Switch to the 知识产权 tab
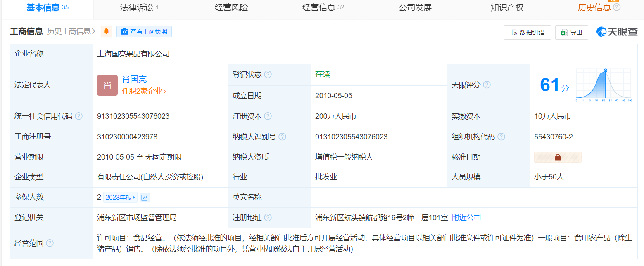The width and height of the screenshot is (644, 266). point(507,7)
